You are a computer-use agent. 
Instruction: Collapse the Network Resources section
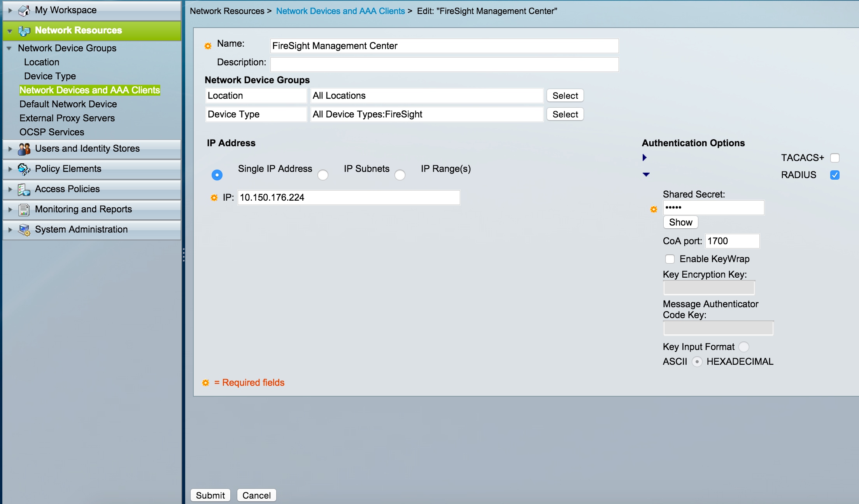pyautogui.click(x=10, y=31)
